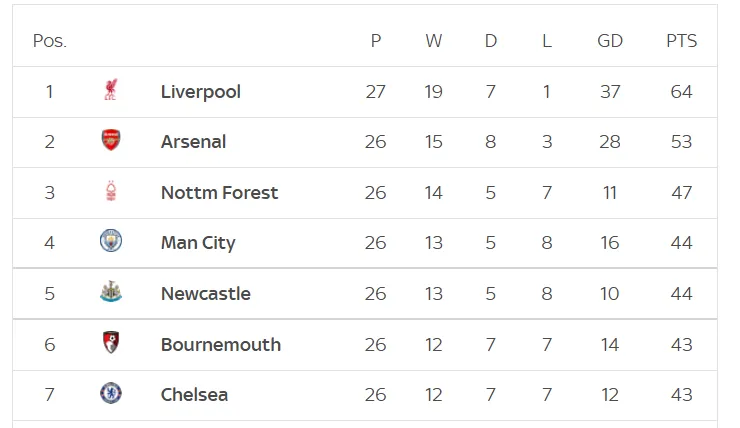Click Arsenal's goal difference of 28
This screenshot has height=428, width=740.
pos(610,142)
